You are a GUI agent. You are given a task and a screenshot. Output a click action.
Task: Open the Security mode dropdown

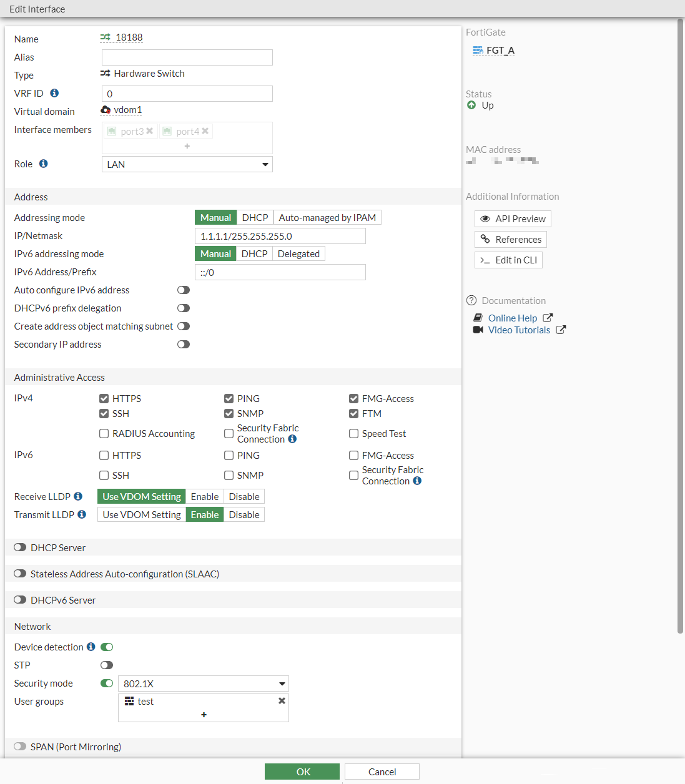202,684
